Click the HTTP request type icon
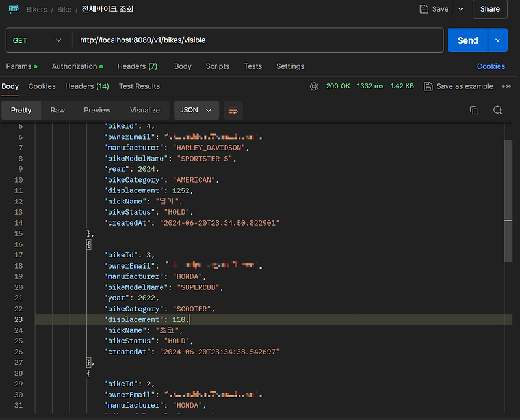This screenshot has width=520, height=420. coord(14,9)
